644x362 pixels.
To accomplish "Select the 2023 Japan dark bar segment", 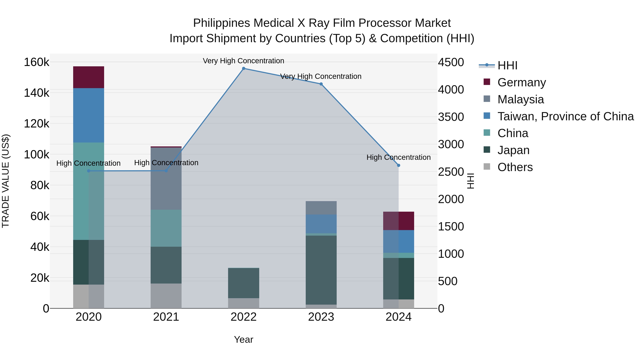I will tap(321, 270).
